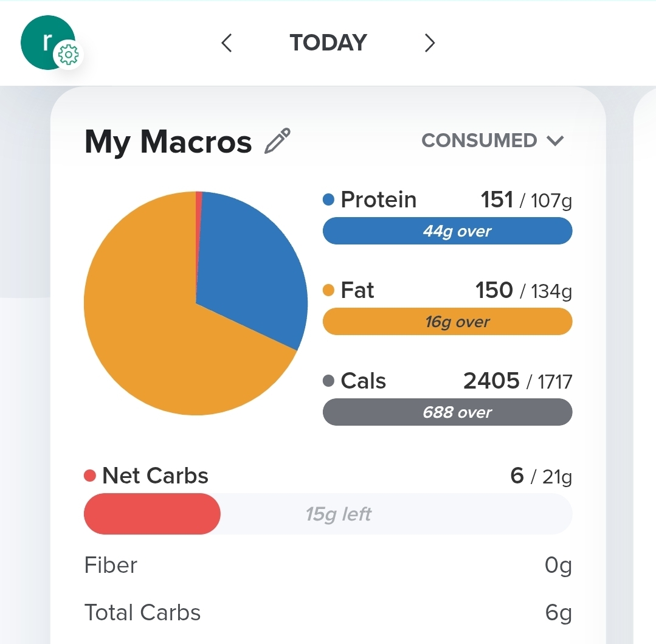
Task: Click the Protein '44g over' bar
Action: [447, 231]
